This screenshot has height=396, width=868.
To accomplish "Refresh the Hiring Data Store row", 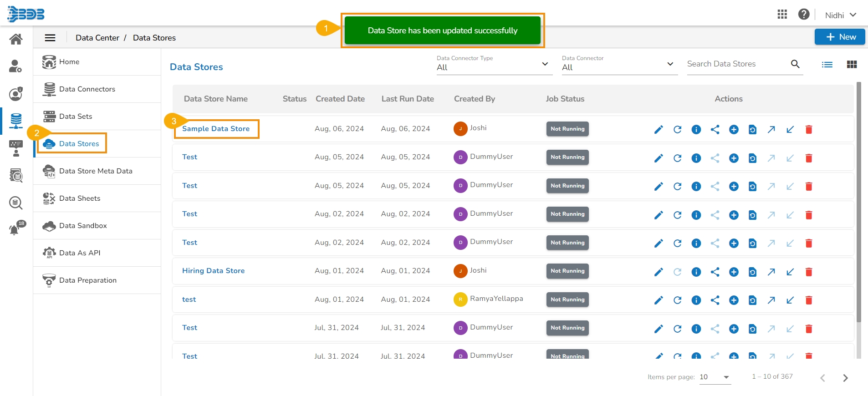I will pos(677,272).
